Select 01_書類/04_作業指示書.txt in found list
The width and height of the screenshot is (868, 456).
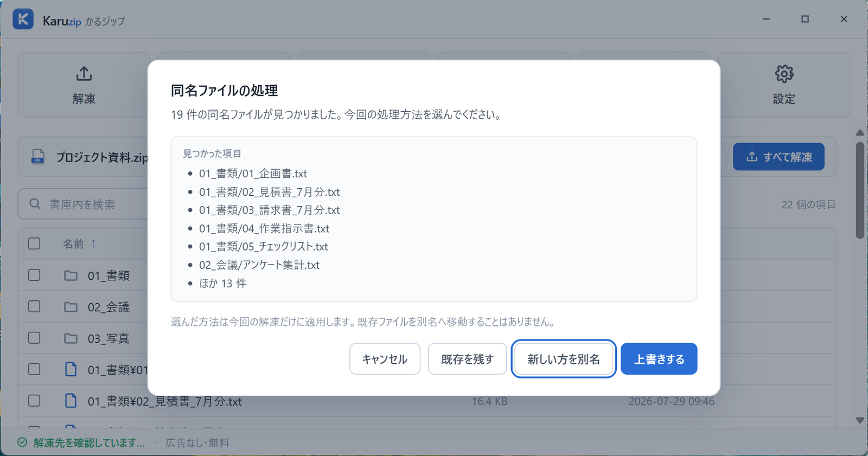(264, 228)
